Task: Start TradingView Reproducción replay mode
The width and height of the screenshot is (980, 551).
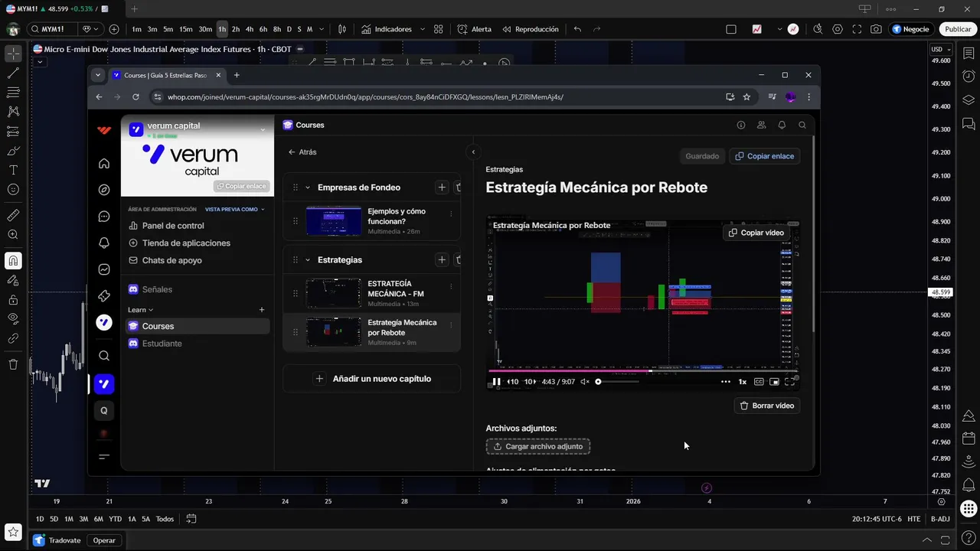Action: [531, 29]
